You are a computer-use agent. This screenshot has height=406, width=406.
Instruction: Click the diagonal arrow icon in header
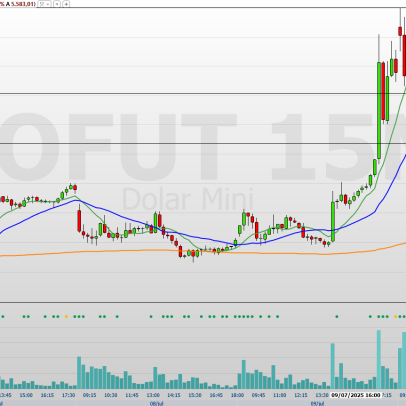coord(57,4)
